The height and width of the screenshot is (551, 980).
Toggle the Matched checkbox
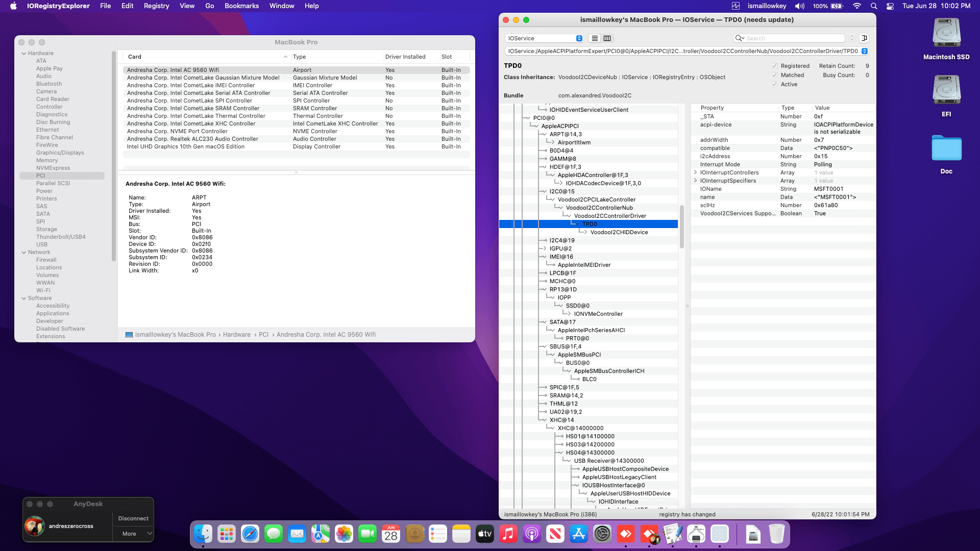[774, 75]
